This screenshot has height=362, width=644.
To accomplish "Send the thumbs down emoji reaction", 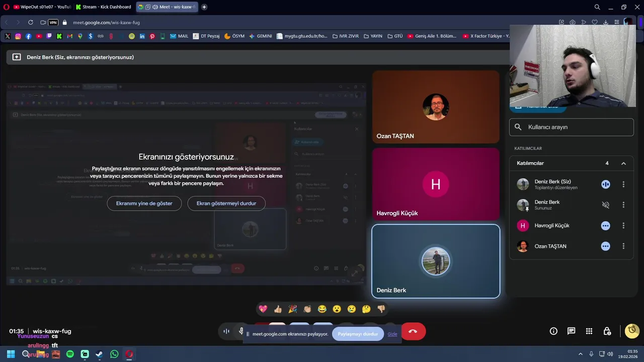I will point(381,309).
